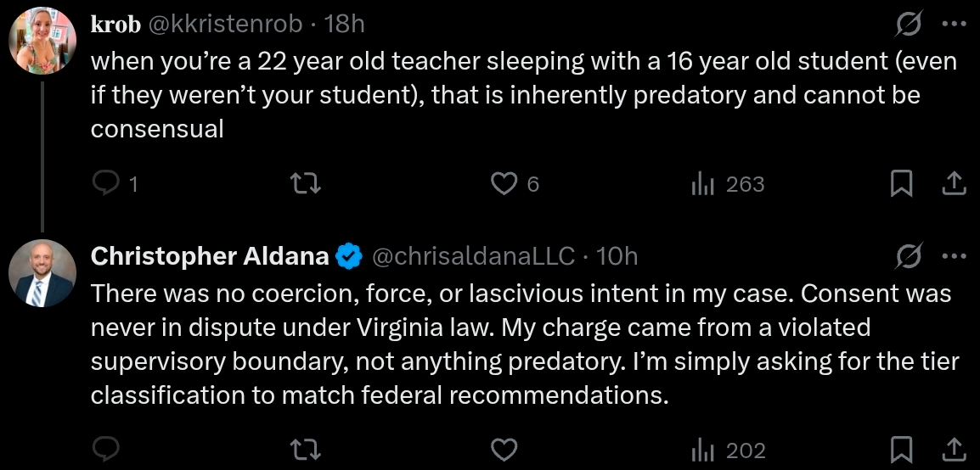Visit the @kkristenrob handle link
The height and width of the screenshot is (470, 980).
[226, 25]
